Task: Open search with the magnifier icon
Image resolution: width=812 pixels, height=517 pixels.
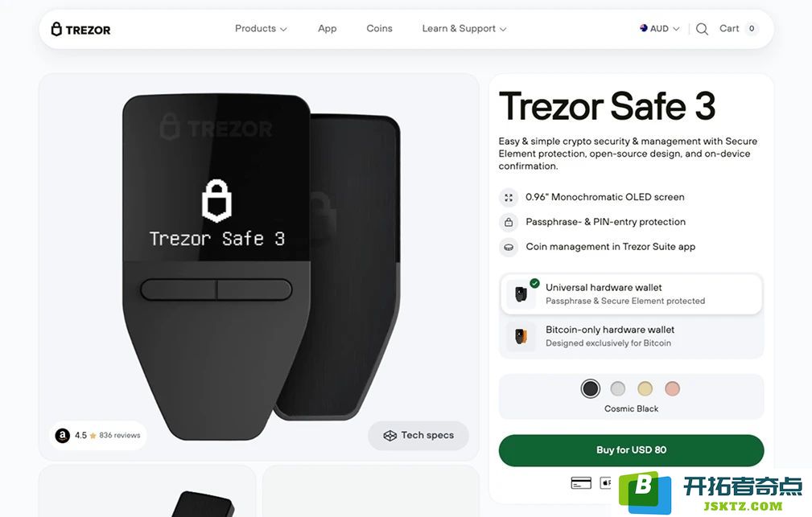Action: 702,29
